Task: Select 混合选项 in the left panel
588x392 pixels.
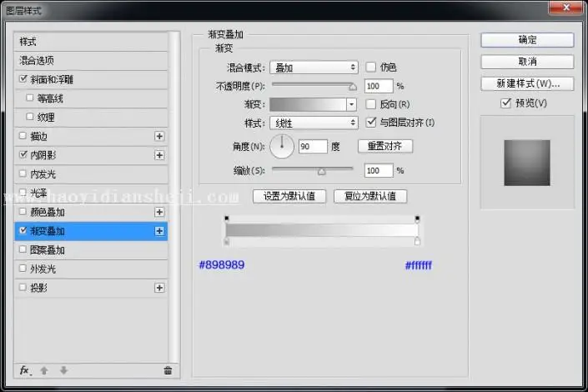Action: 91,60
